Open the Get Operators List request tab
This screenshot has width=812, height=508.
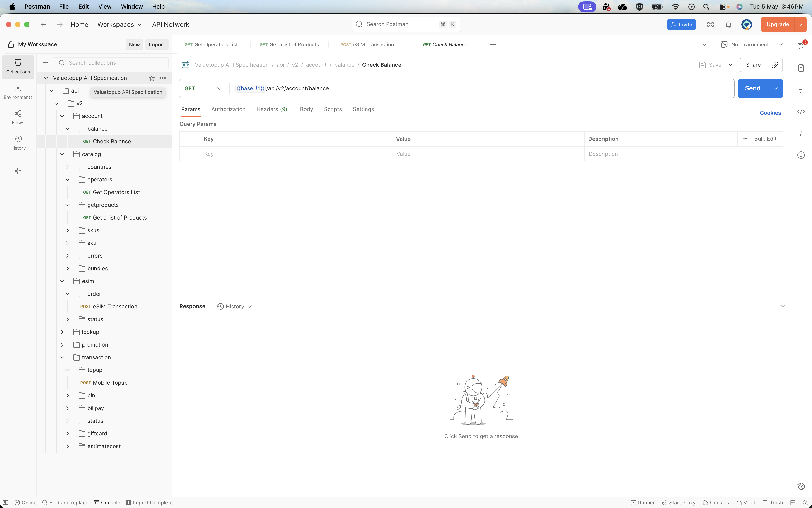coord(211,44)
